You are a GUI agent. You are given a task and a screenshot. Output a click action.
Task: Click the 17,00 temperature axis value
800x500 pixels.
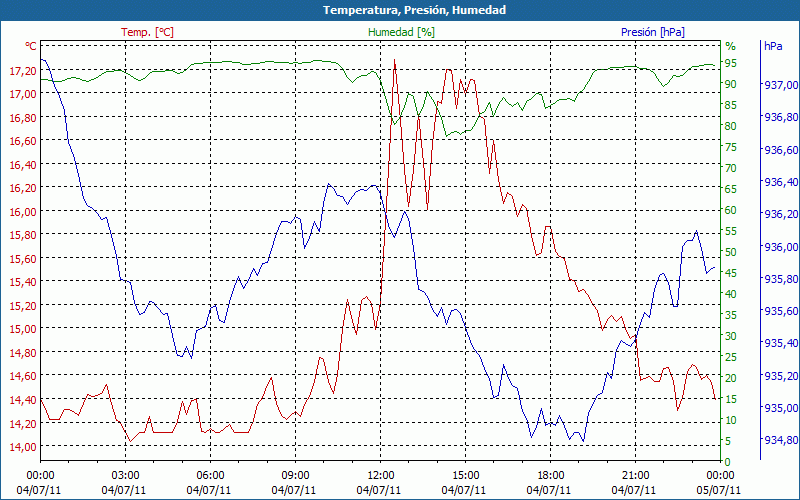23,94
